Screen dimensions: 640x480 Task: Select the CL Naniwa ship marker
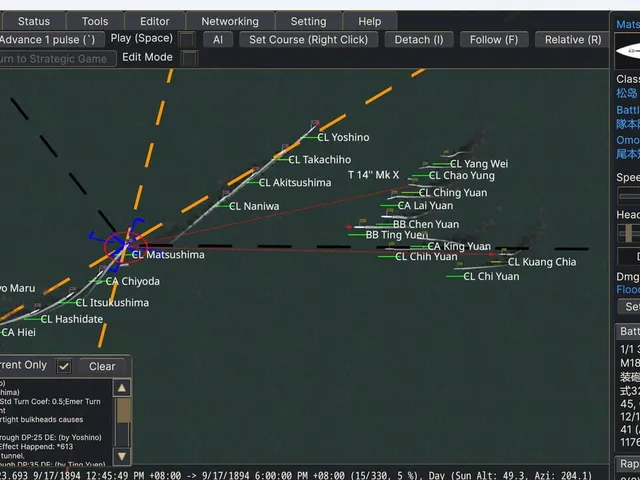pos(254,206)
